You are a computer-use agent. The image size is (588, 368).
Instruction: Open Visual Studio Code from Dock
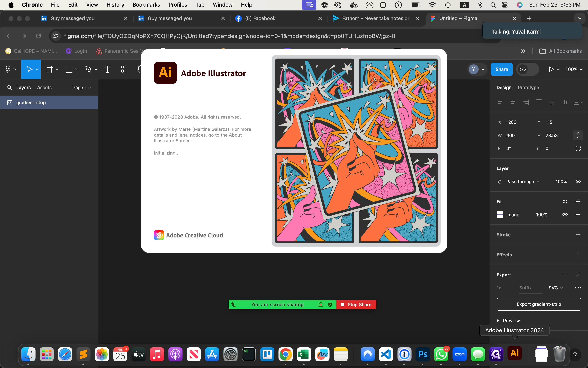tap(386, 354)
